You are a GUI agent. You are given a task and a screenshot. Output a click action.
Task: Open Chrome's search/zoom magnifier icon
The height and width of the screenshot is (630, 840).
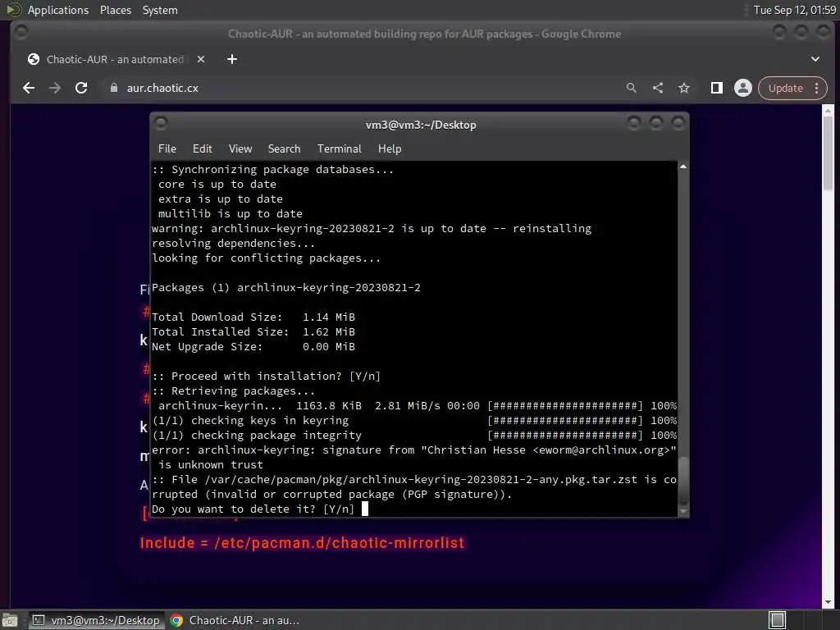[632, 88]
